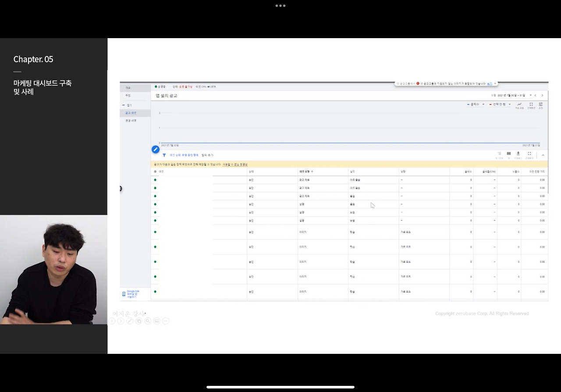The image size is (561, 392).
Task: Go to the next date range arrow
Action: tap(542, 95)
